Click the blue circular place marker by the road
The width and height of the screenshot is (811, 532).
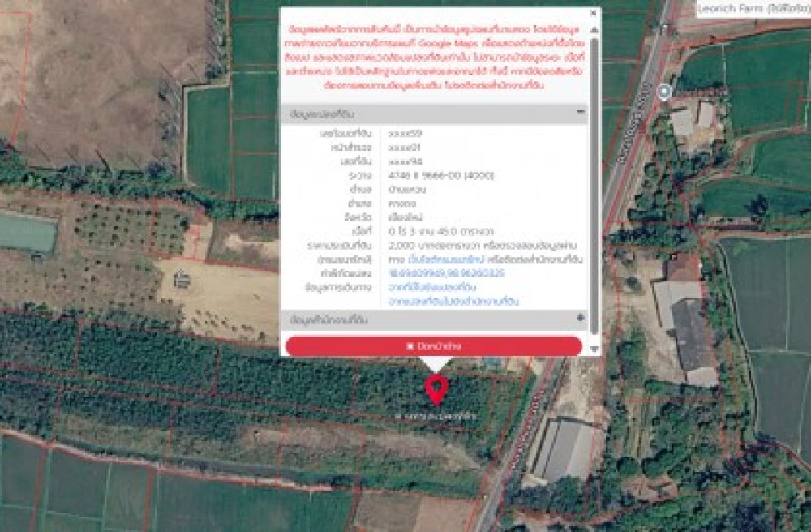point(664,92)
